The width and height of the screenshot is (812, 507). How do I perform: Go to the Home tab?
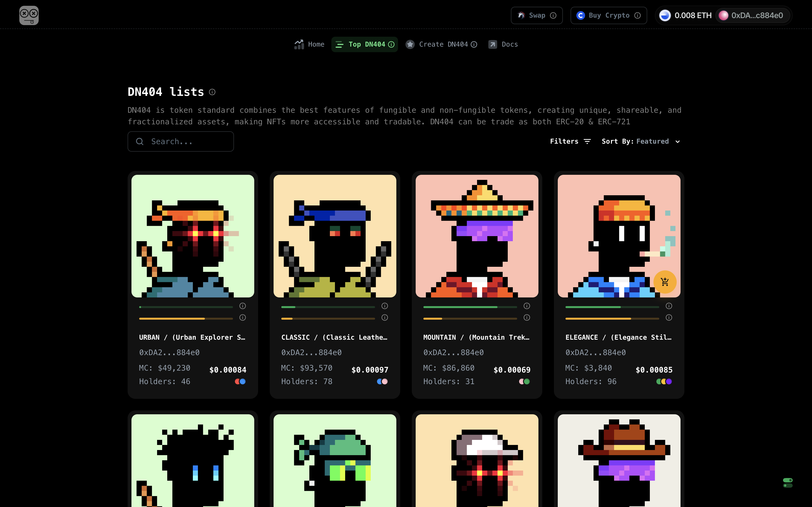[x=309, y=44]
